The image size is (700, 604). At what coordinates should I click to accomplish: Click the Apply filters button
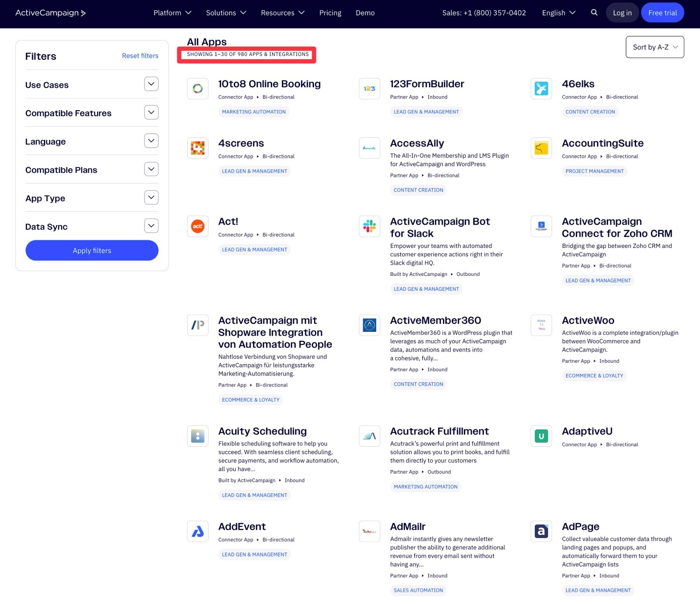[92, 251]
